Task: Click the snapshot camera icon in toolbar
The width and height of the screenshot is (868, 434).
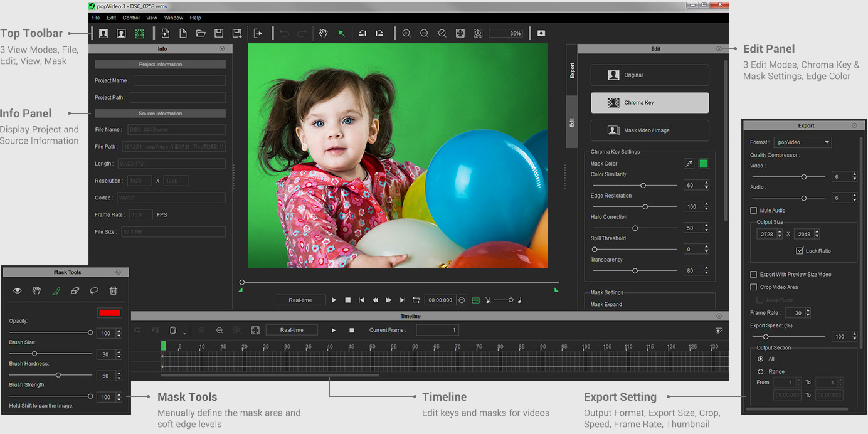Action: pos(541,33)
